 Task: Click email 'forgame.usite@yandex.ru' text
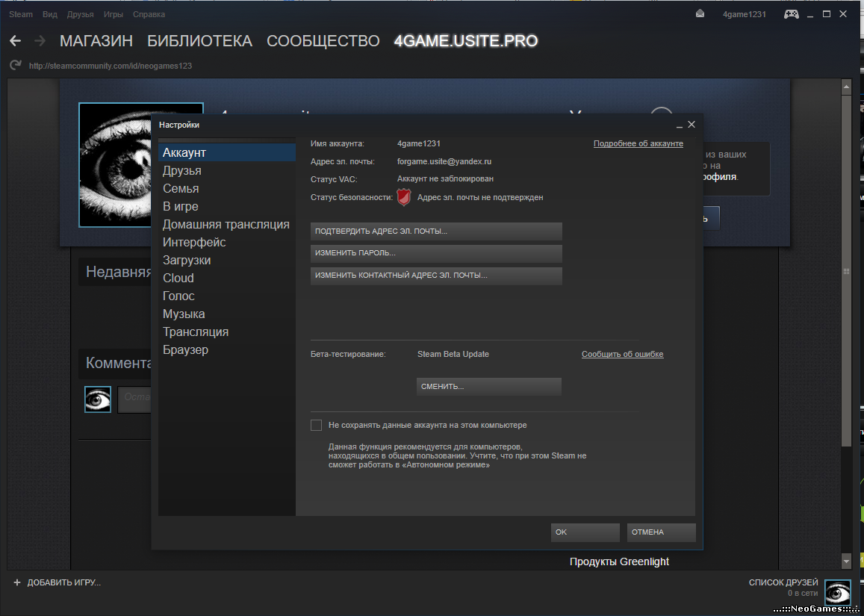444,161
